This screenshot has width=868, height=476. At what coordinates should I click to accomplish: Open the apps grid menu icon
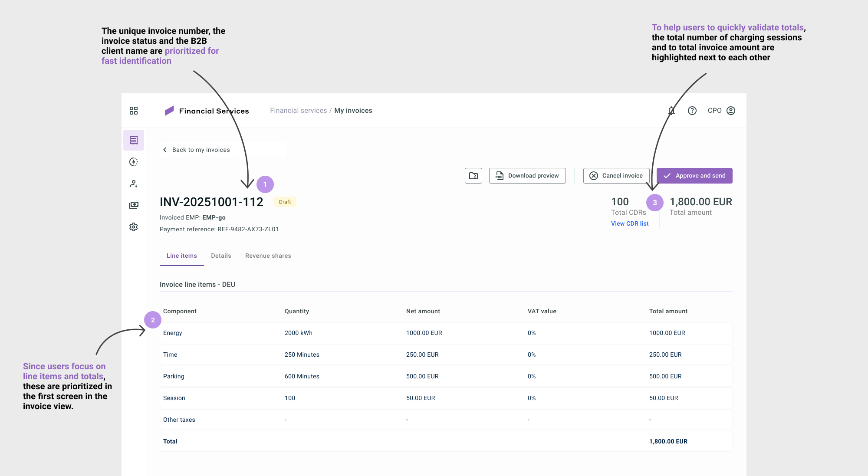pos(134,111)
